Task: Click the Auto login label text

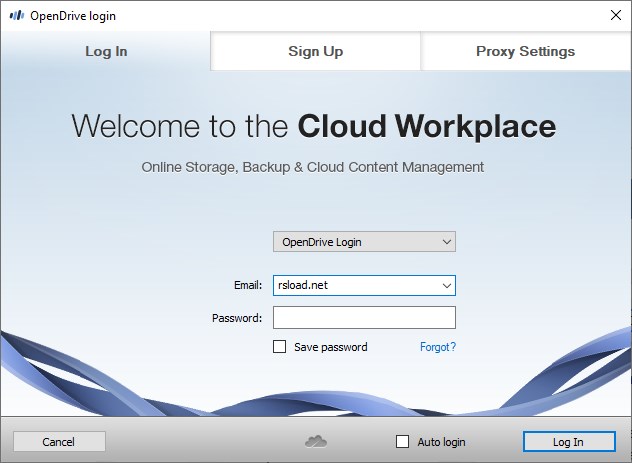Action: (441, 442)
